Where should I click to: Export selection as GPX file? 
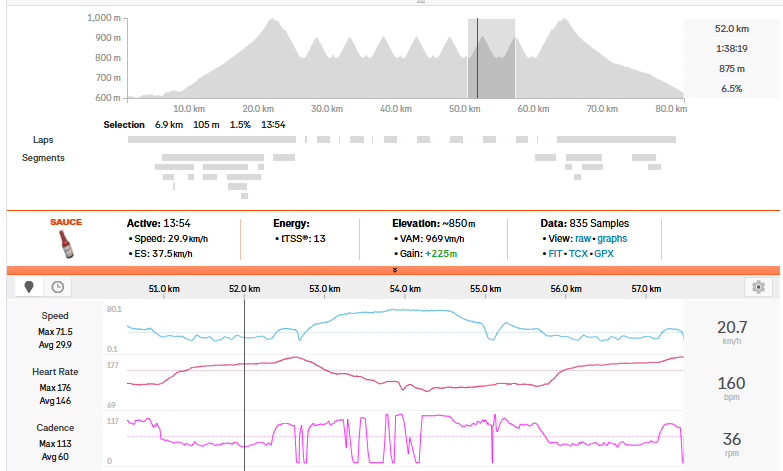click(x=604, y=254)
